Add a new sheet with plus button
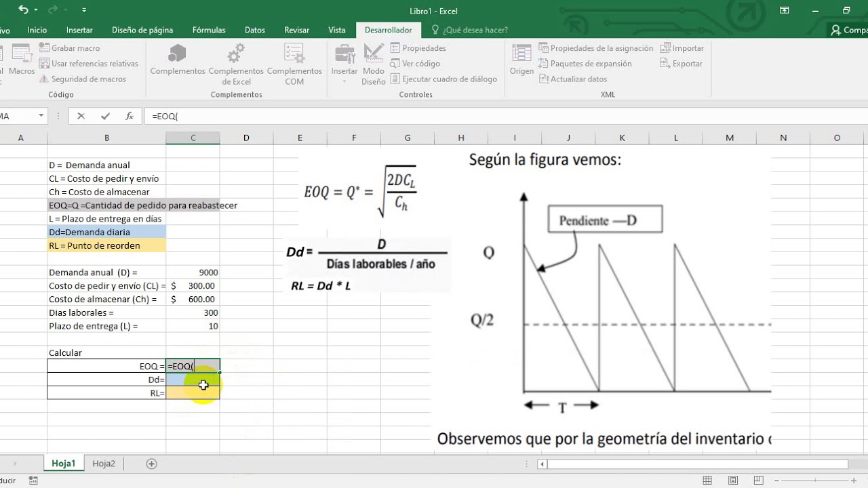 coord(151,464)
